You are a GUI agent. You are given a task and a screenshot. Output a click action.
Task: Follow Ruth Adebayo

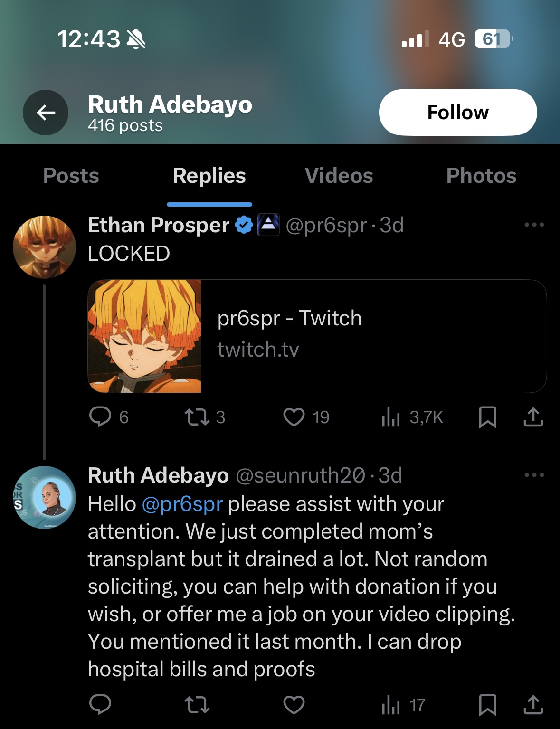[457, 113]
